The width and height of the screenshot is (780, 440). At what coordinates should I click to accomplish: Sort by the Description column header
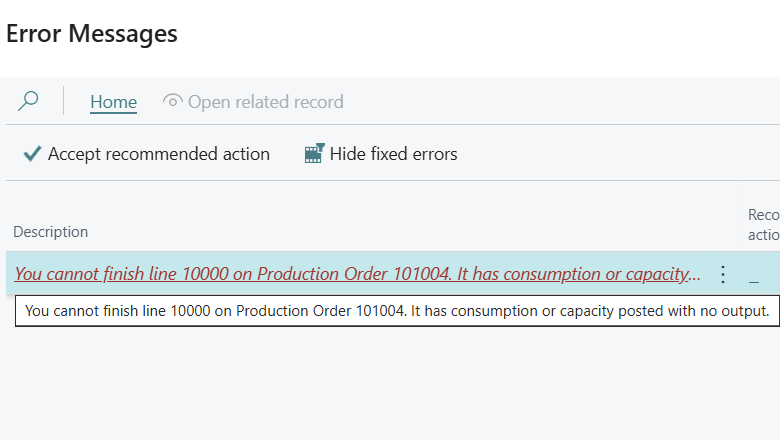click(x=51, y=232)
